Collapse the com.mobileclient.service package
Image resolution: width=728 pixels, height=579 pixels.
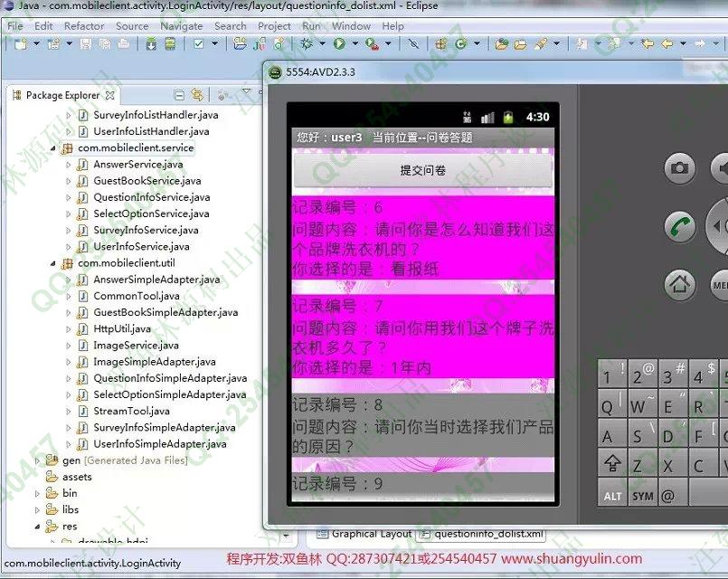(52, 148)
